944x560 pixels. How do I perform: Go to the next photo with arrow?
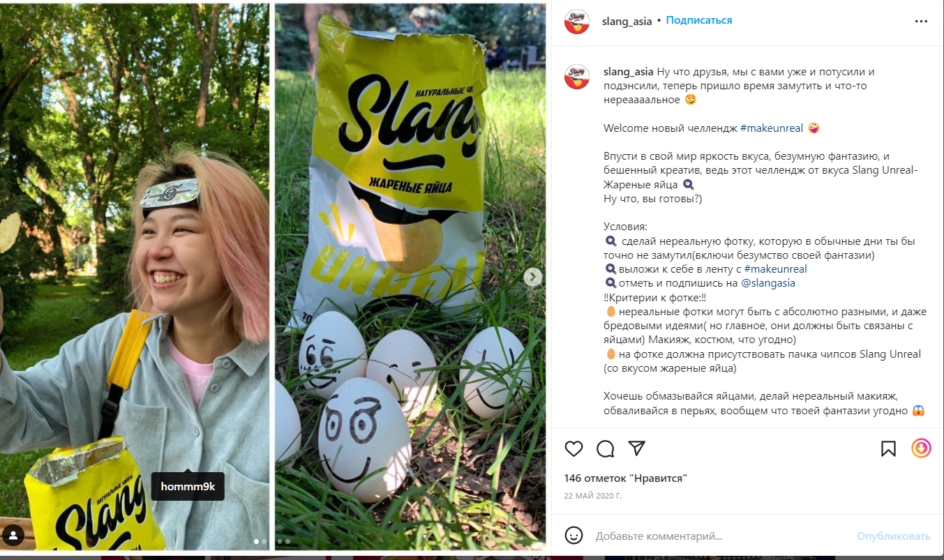pos(533,277)
